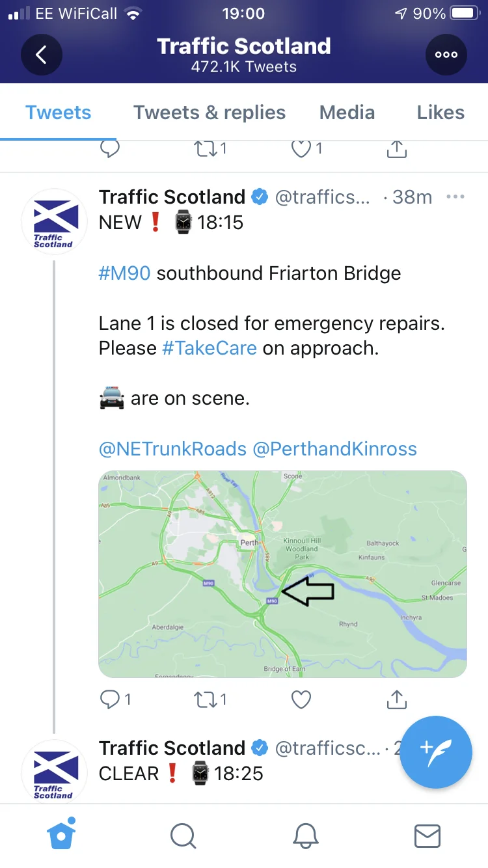Share the M90 Friarton Bridge tweet
This screenshot has height=868, width=488.
[396, 699]
